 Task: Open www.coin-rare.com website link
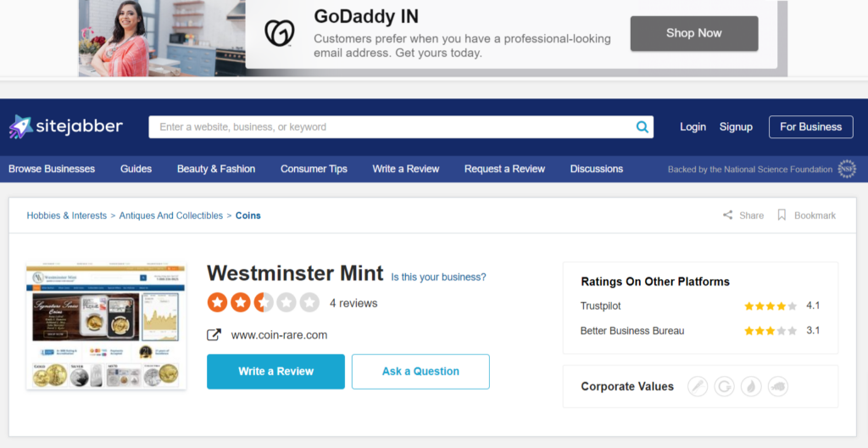coord(279,335)
